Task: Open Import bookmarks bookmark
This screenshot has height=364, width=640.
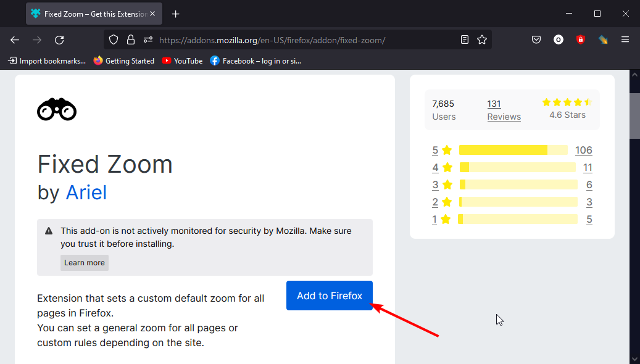Action: (x=47, y=61)
